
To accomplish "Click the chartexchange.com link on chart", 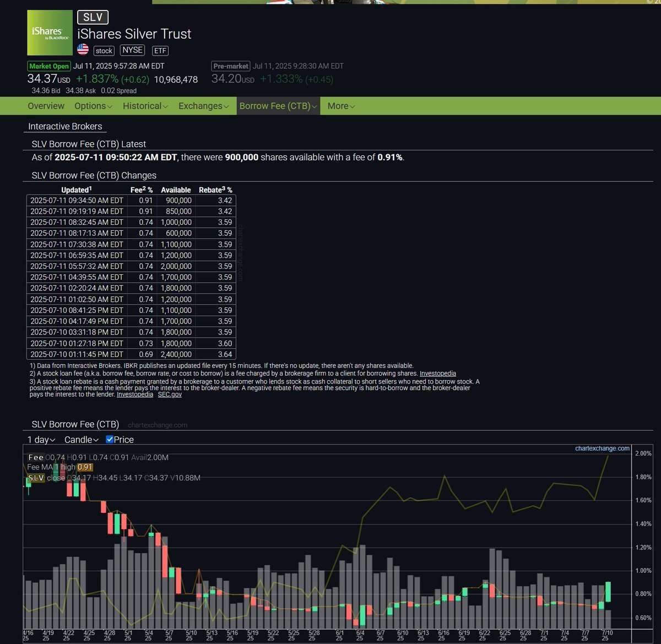I will click(x=602, y=448).
